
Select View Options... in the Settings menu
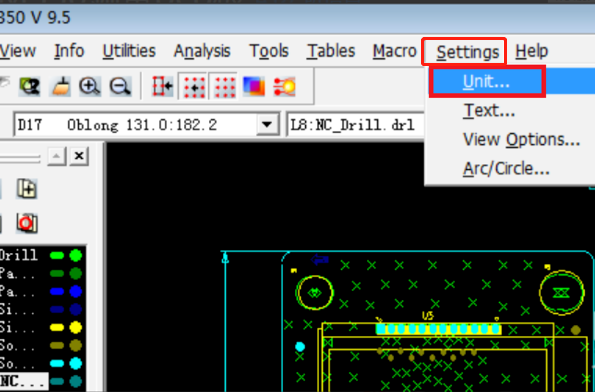[x=521, y=140]
